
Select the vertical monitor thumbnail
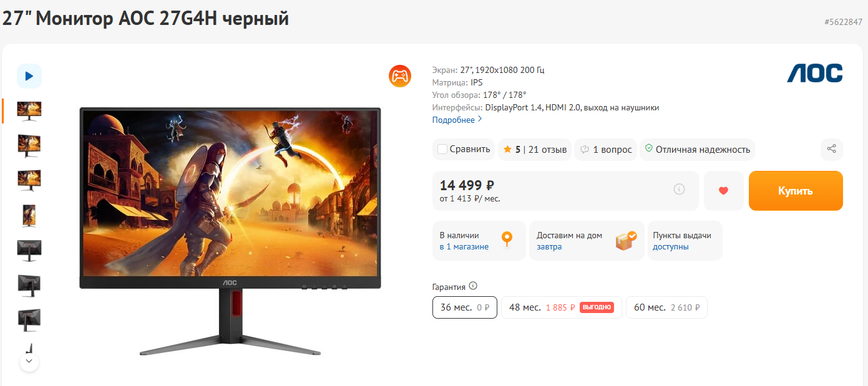point(29,216)
